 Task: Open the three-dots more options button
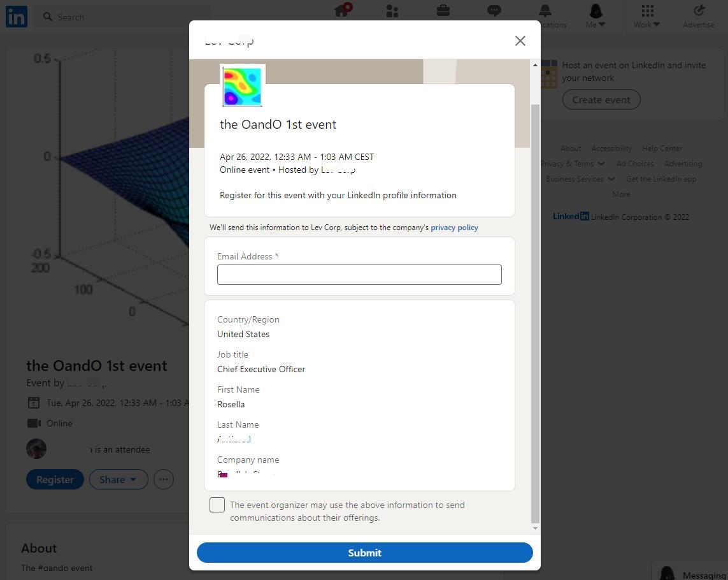pyautogui.click(x=164, y=479)
